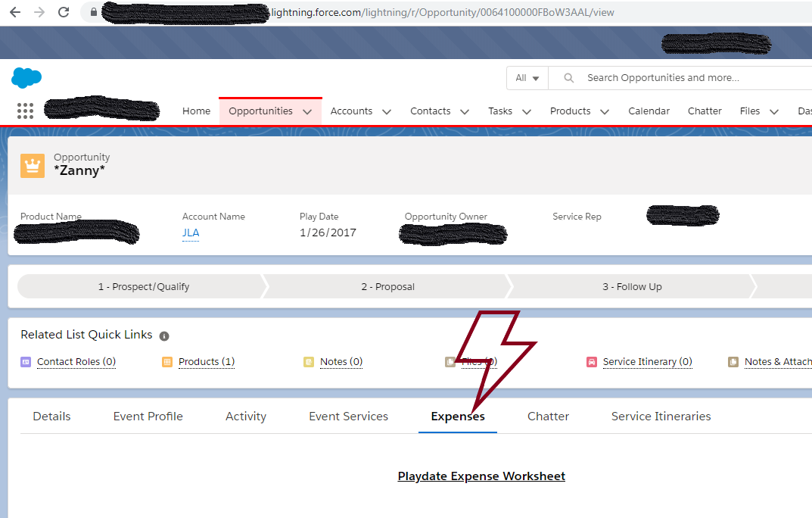
Task: Click the Notes & Attachments brown icon
Action: (733, 362)
